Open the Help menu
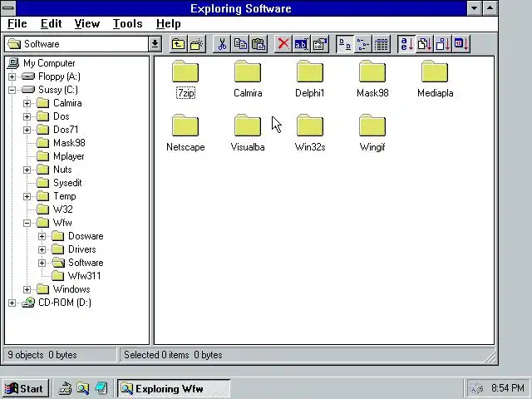The image size is (532, 399). coord(169,24)
